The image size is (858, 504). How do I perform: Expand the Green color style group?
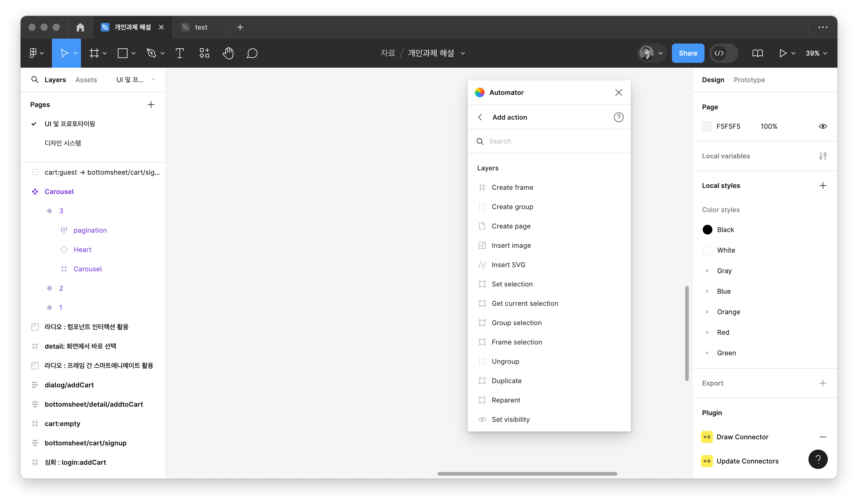707,353
